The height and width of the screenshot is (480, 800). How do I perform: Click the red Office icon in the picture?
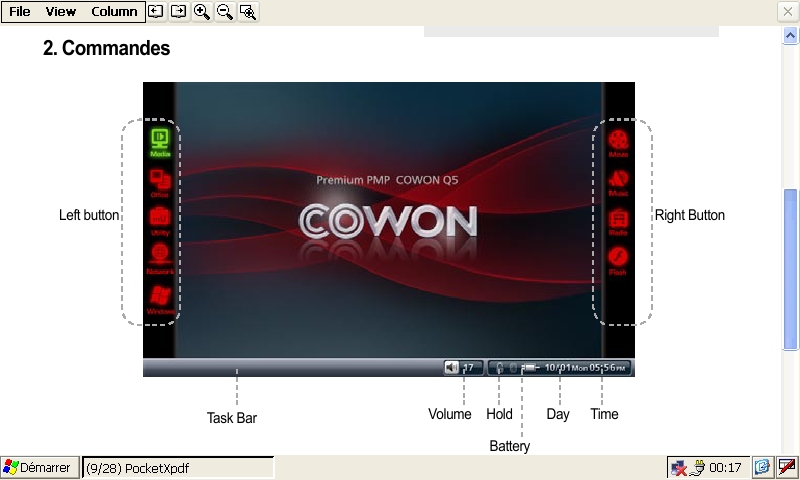[x=160, y=183]
